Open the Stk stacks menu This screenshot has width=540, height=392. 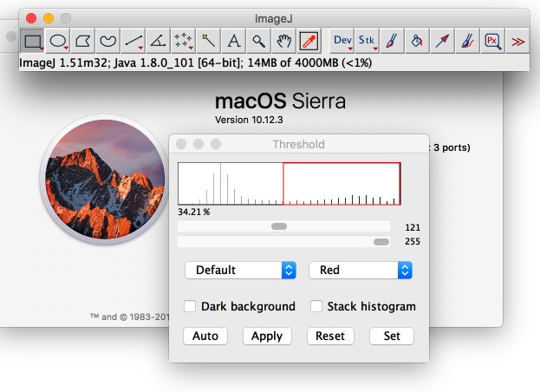pos(367,41)
